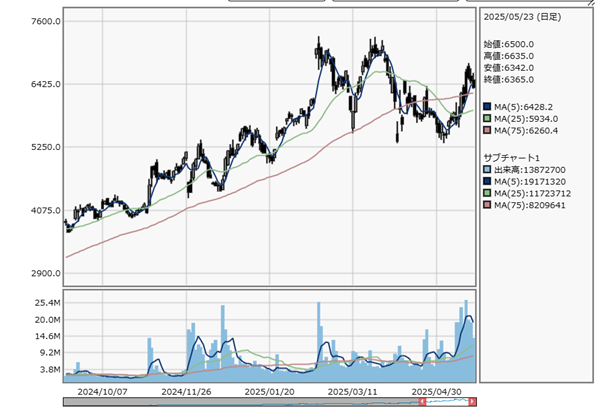This screenshot has height=415, width=602.
Task: Select the low price 安値:6342.0
Action: (x=509, y=68)
